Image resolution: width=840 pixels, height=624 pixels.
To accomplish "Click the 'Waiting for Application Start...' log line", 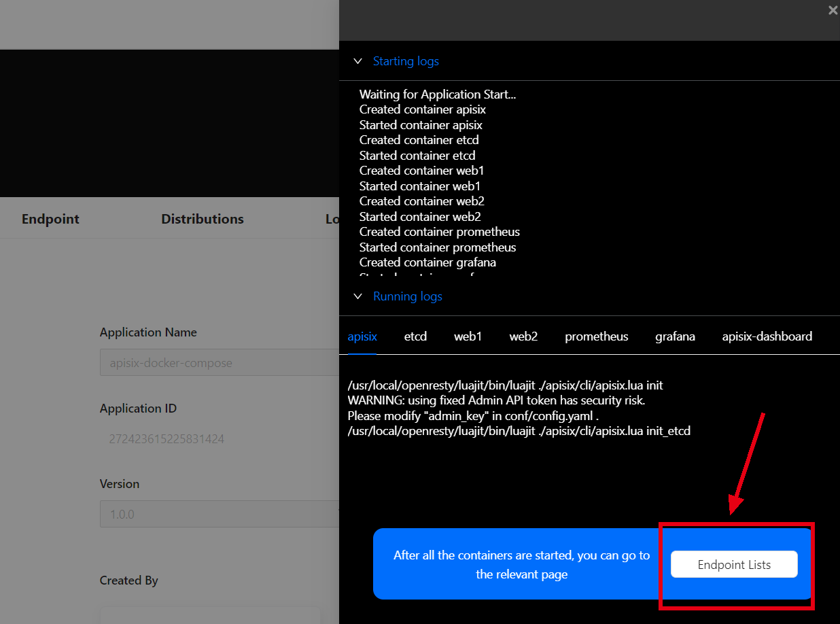I will 438,94.
